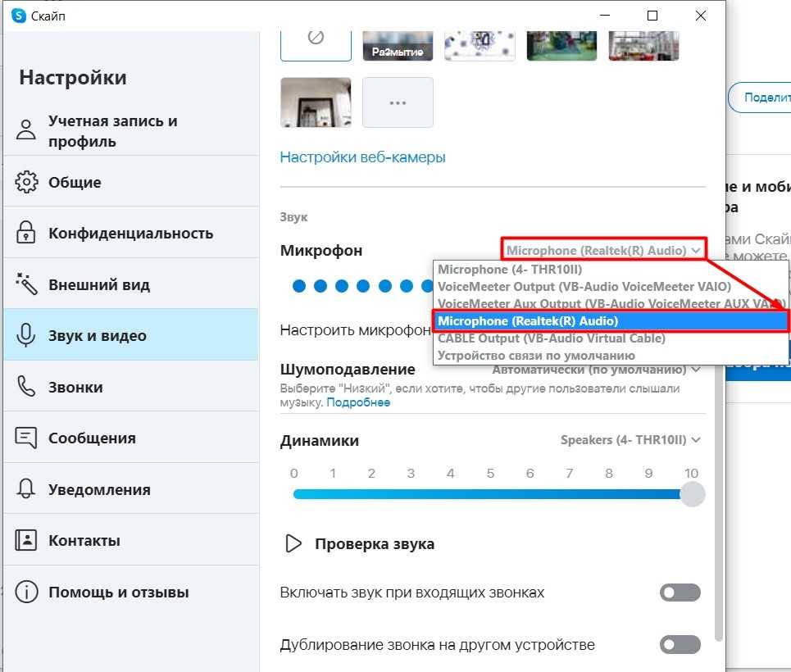Click the info icon beside Помощь и отзывы

[x=26, y=592]
